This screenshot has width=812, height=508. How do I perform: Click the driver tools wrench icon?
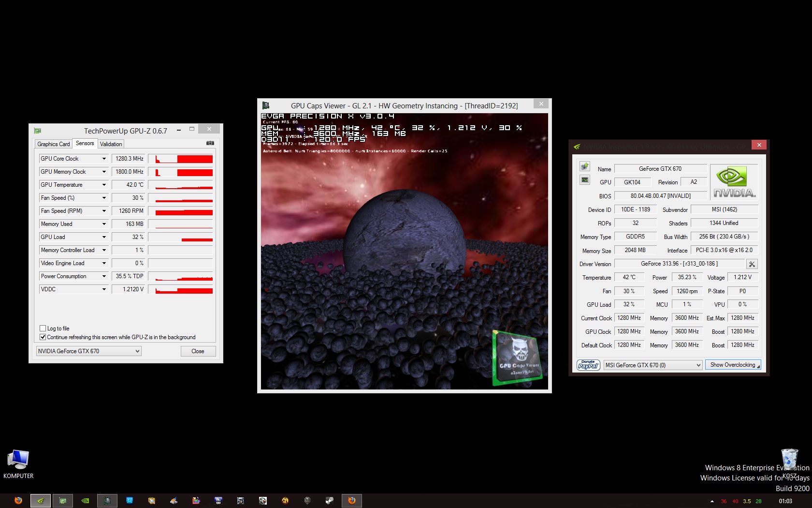coord(752,264)
